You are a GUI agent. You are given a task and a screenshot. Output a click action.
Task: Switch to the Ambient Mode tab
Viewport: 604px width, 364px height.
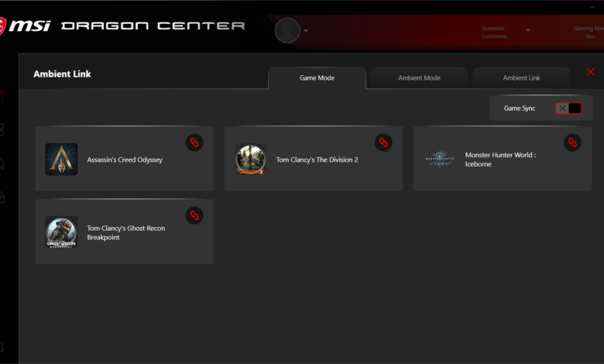419,77
